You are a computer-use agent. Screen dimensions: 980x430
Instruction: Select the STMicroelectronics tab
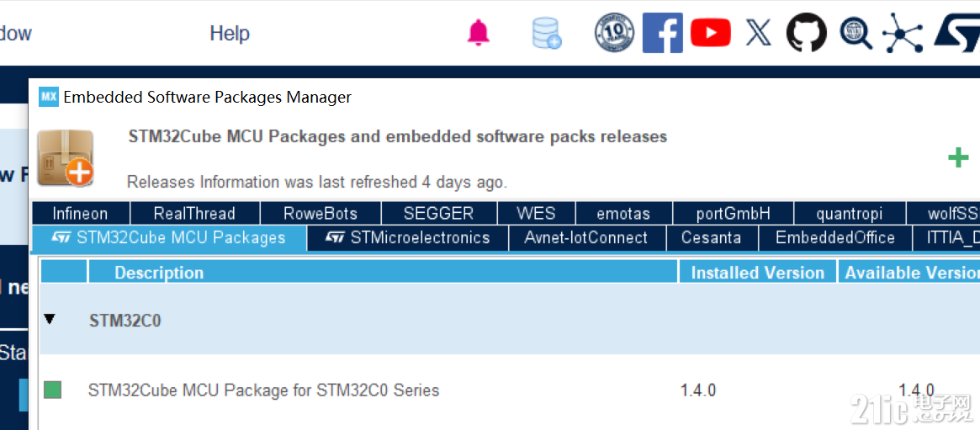click(407, 238)
